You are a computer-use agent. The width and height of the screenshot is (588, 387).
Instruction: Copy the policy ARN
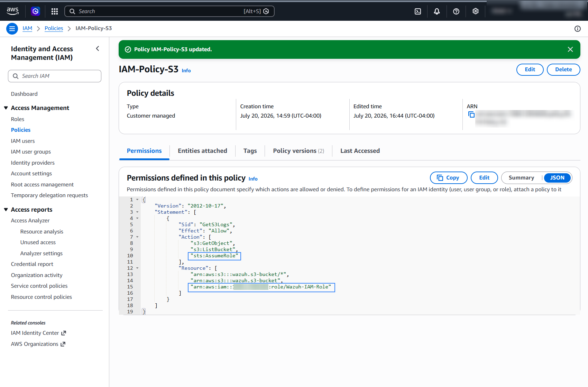pos(471,114)
